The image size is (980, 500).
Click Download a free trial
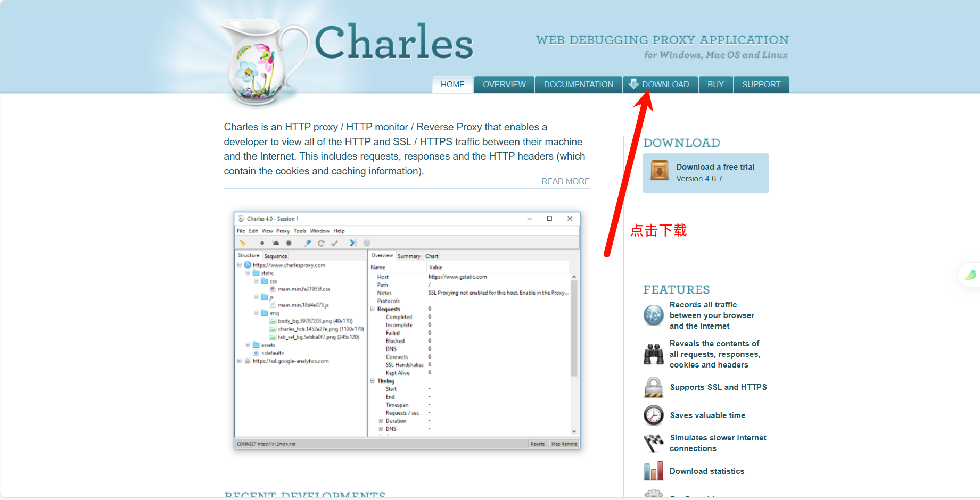715,166
